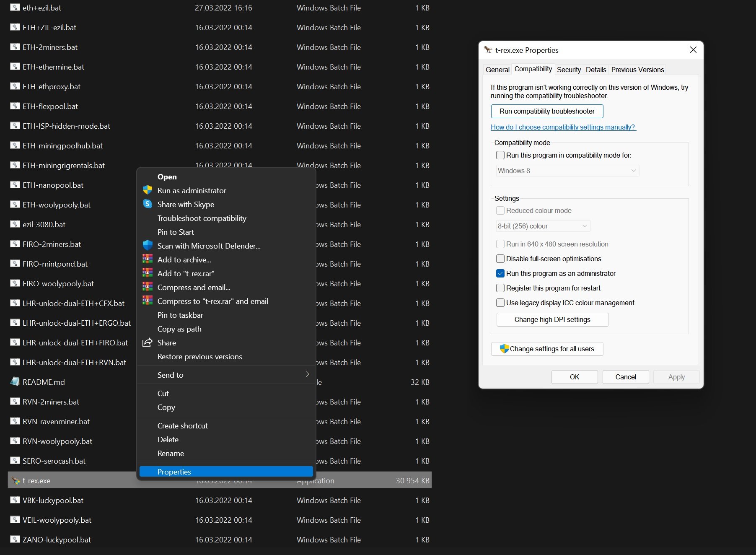Screen dimensions: 756x555
Task: Choose Open in the context menu
Action: [x=226, y=176]
